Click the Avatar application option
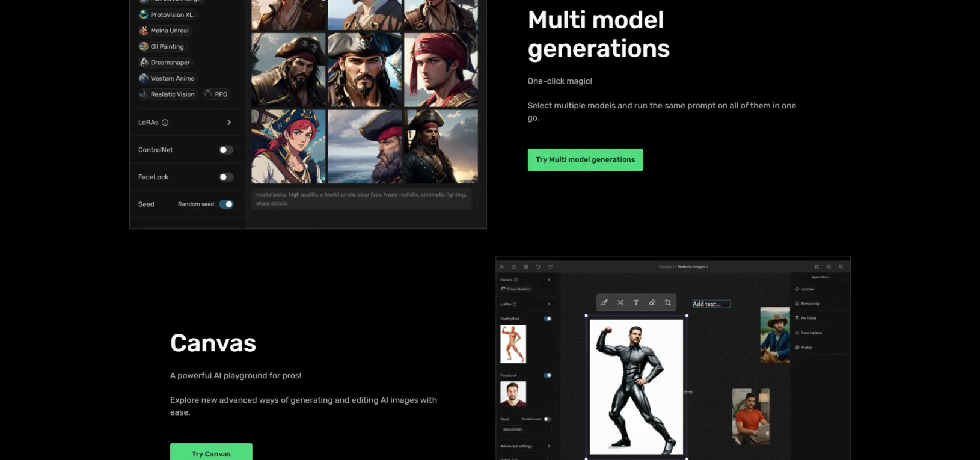 point(804,347)
